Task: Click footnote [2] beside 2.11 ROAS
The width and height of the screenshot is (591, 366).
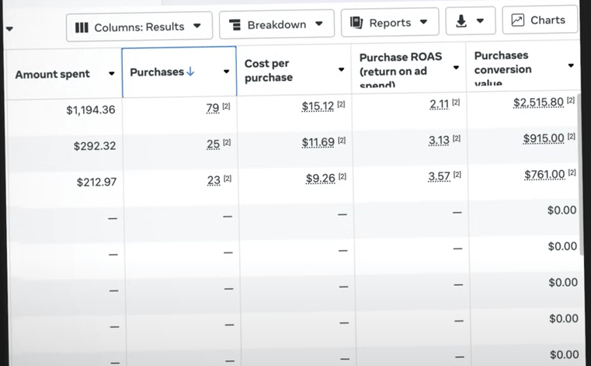Action: pos(456,103)
